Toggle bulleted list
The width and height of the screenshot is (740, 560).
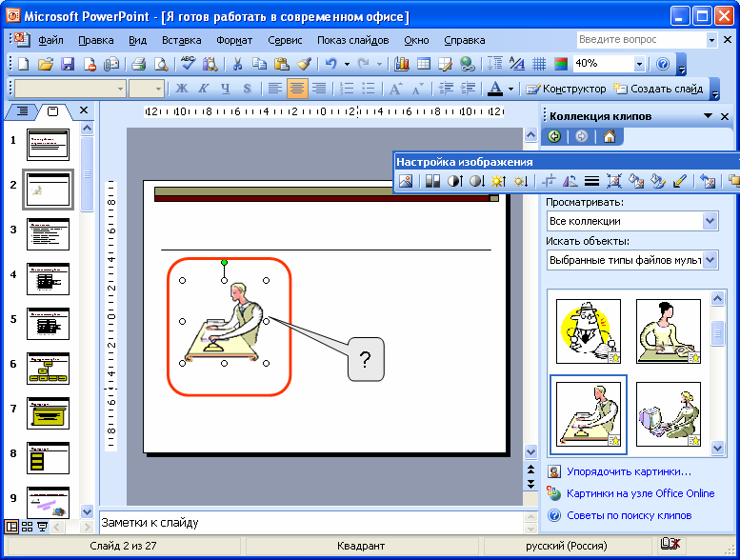pos(369,89)
